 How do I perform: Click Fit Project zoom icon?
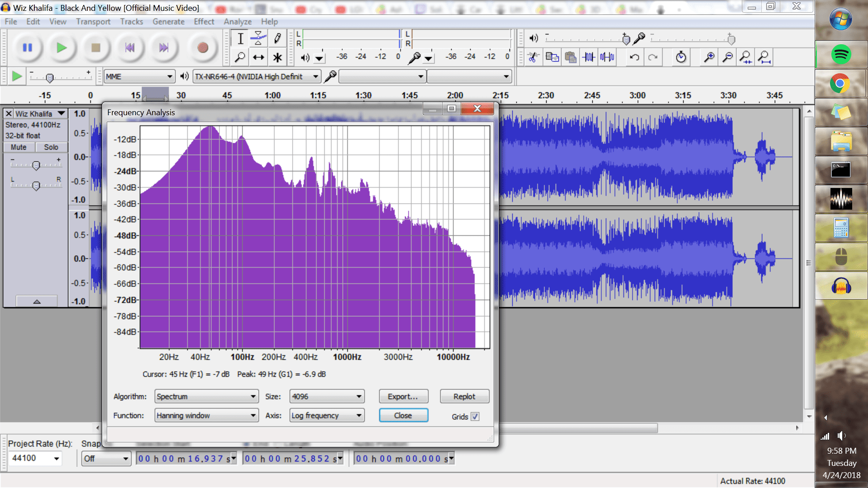click(x=764, y=57)
